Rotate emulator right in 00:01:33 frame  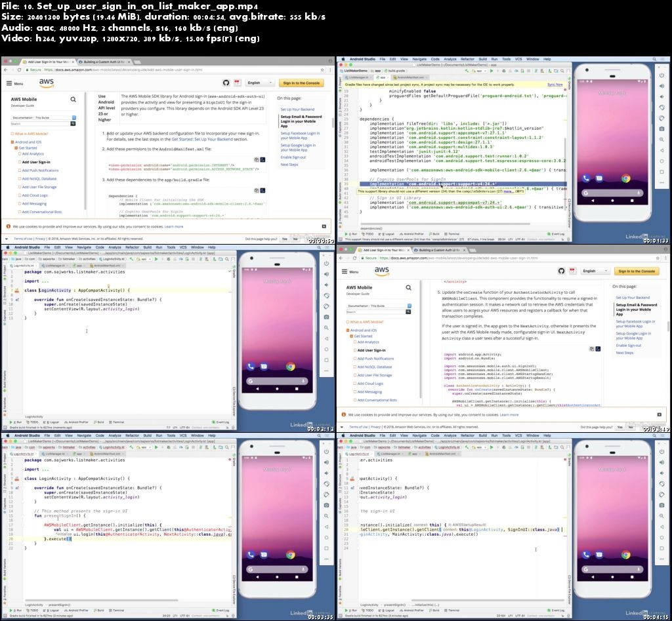[661, 118]
